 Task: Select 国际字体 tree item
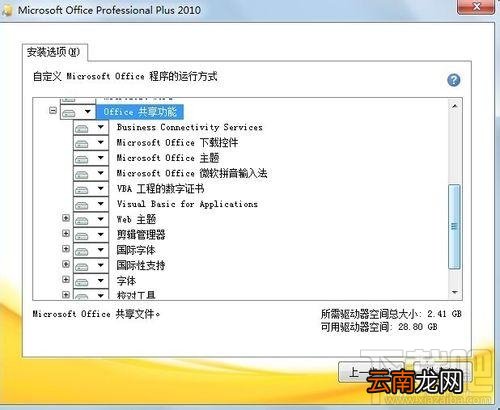point(136,250)
